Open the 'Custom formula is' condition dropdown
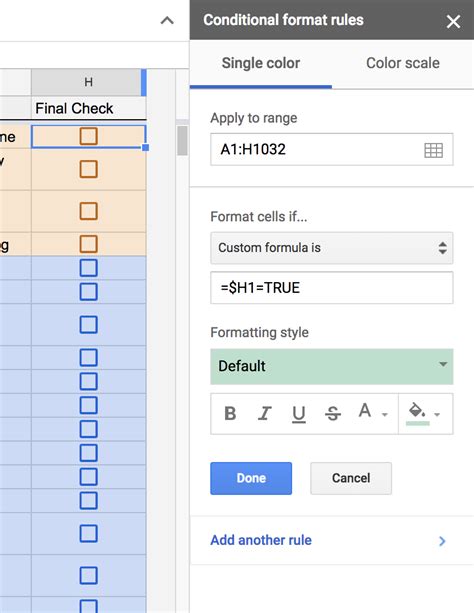The width and height of the screenshot is (474, 613). 332,248
